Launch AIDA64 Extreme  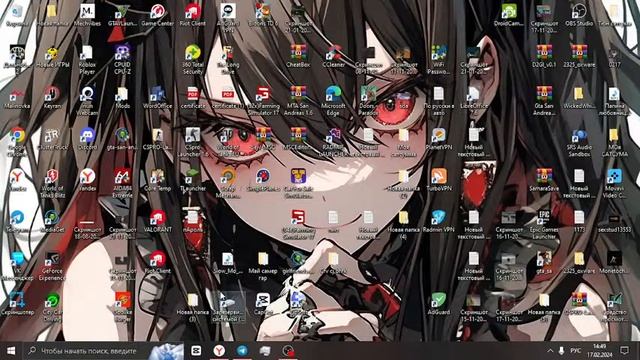coord(122,183)
